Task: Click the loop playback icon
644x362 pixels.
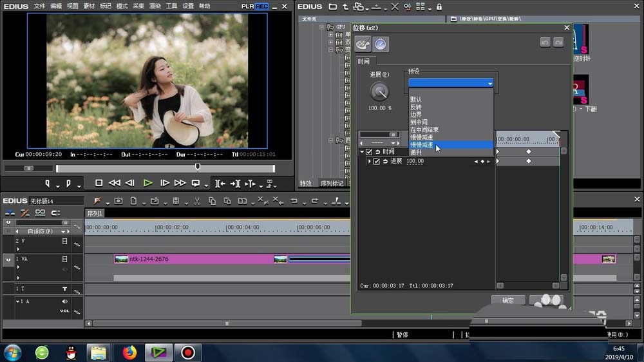Action: pos(196,184)
